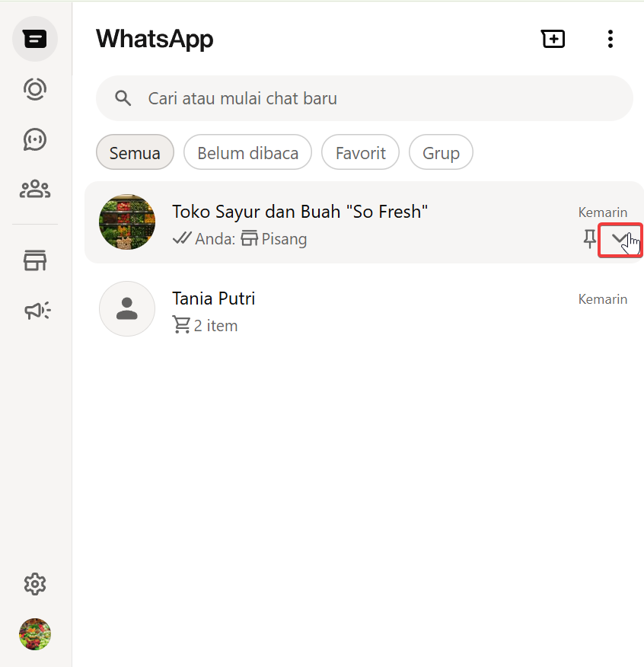The image size is (644, 667).
Task: Click the magnifier search icon
Action: coord(123,98)
